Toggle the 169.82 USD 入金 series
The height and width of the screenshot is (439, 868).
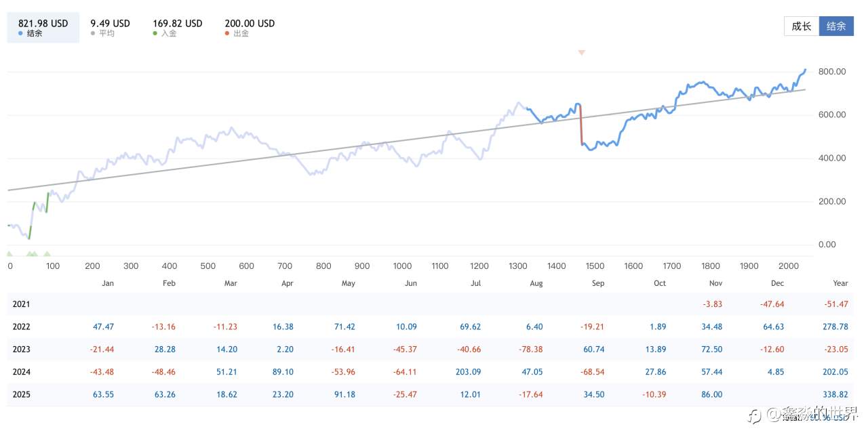click(x=177, y=28)
